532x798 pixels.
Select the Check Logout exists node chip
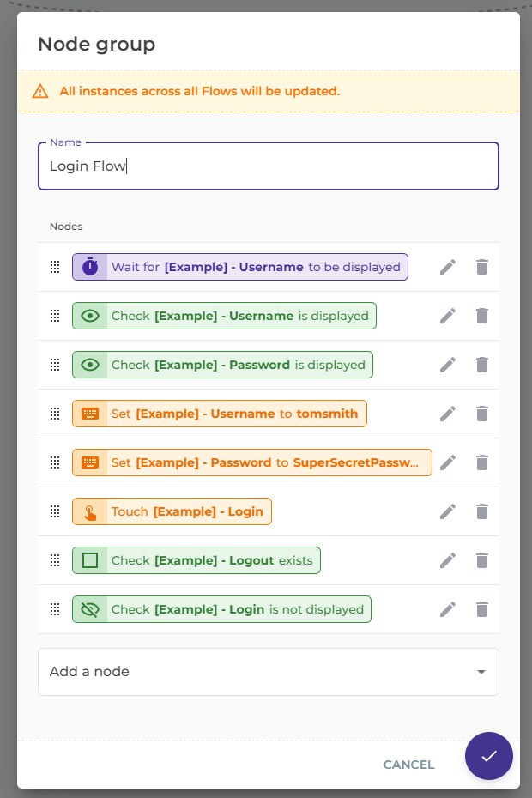pyautogui.click(x=196, y=560)
